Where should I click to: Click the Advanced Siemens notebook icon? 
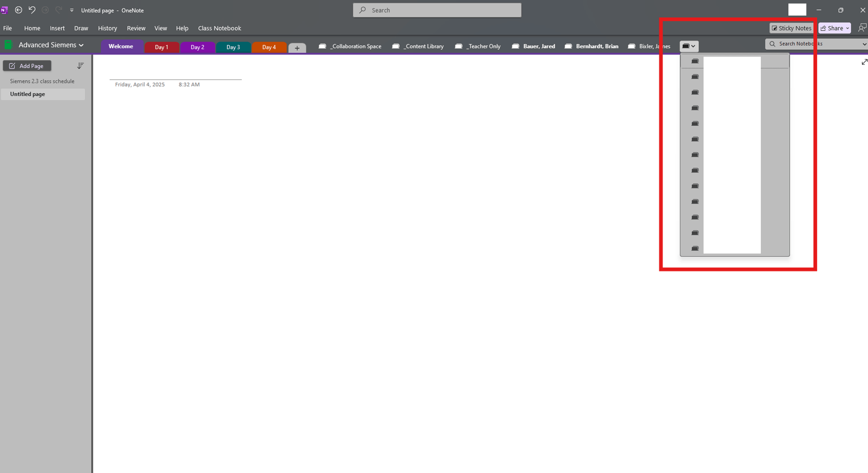(x=9, y=45)
